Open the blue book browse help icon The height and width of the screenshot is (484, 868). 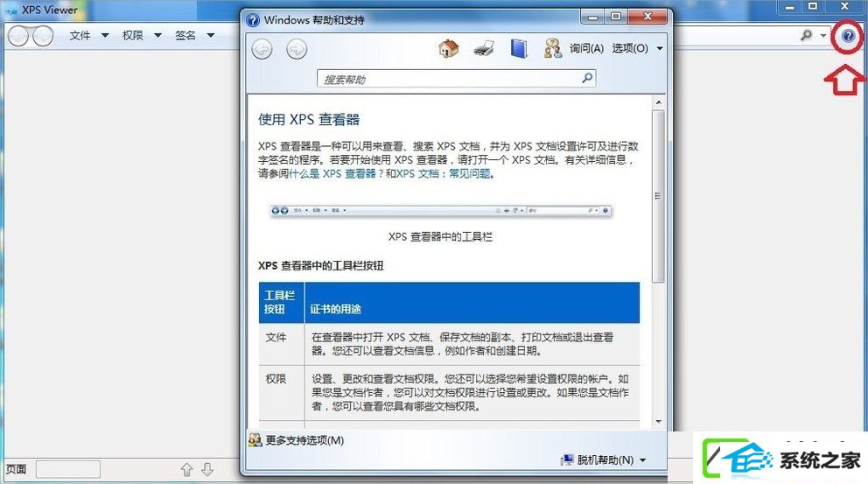click(x=519, y=49)
